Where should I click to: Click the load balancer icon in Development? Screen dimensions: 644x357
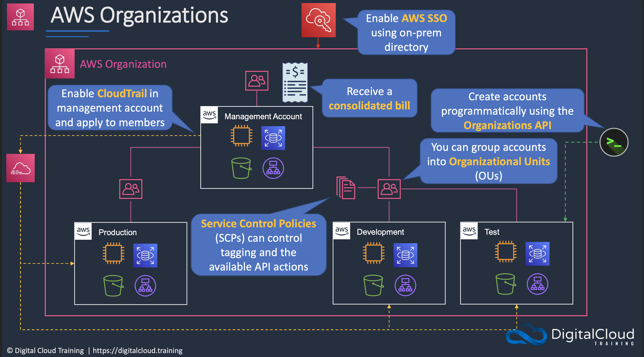pos(405,285)
